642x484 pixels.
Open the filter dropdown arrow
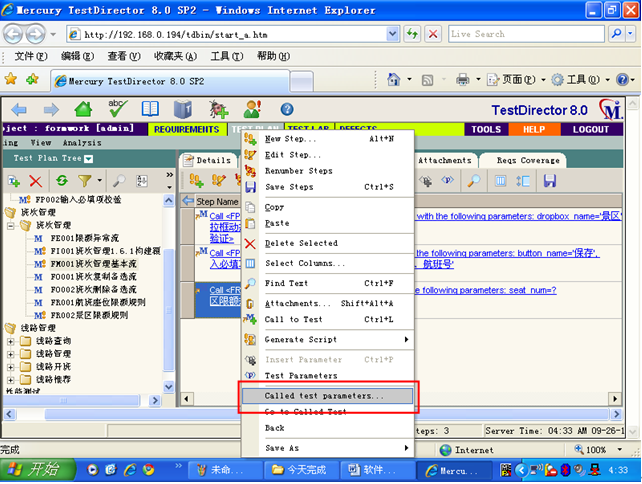(x=99, y=180)
